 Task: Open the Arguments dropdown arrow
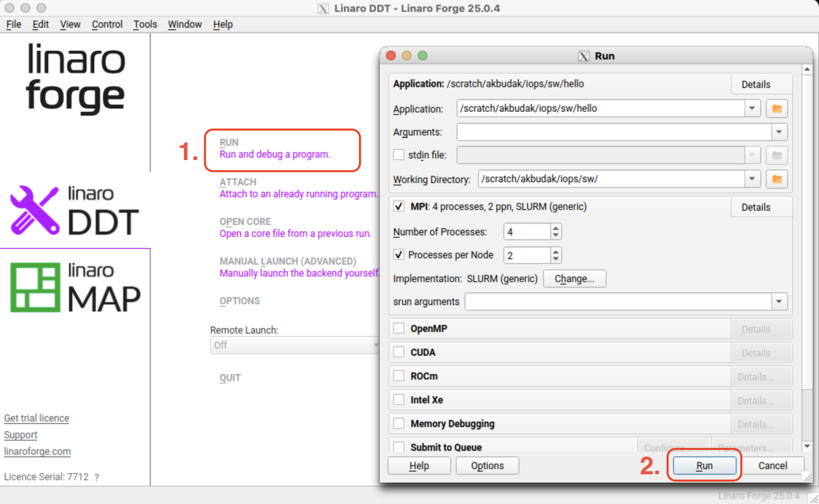(779, 132)
